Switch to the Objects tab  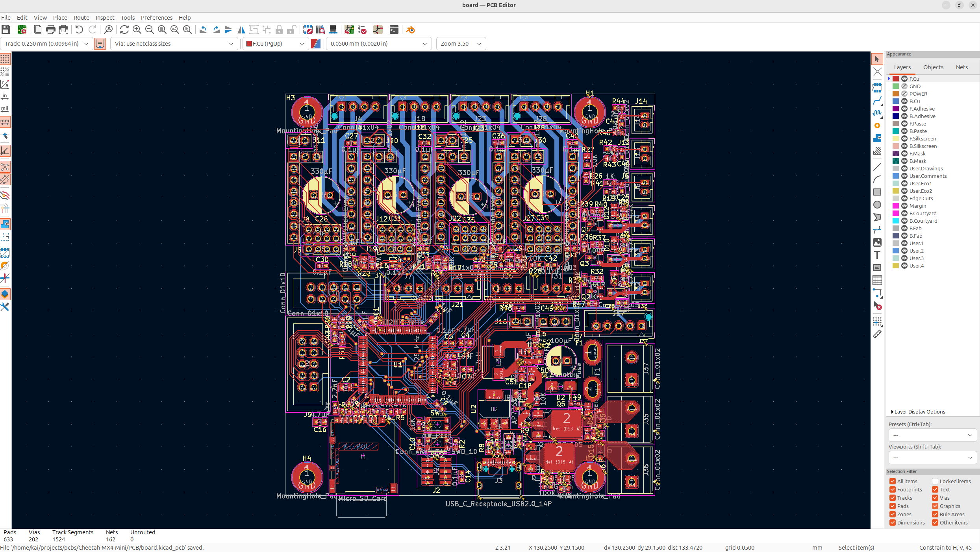click(x=933, y=67)
